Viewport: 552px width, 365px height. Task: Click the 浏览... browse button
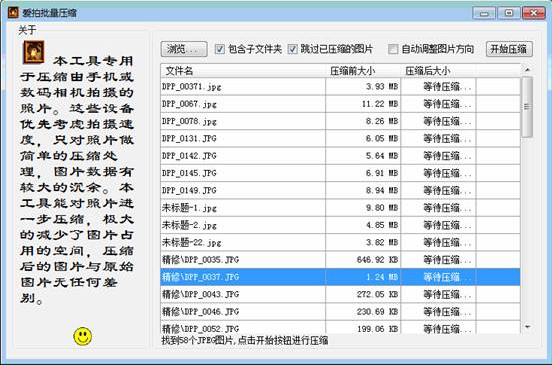pos(184,49)
